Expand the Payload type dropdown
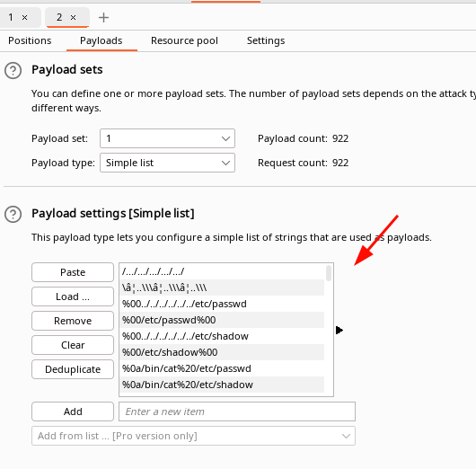The image size is (476, 469). [167, 163]
